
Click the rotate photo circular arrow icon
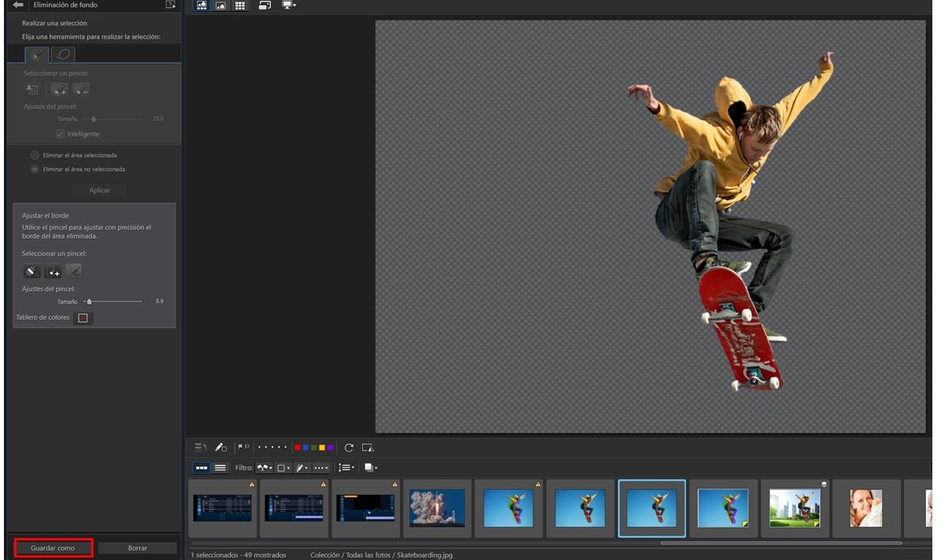point(349,448)
